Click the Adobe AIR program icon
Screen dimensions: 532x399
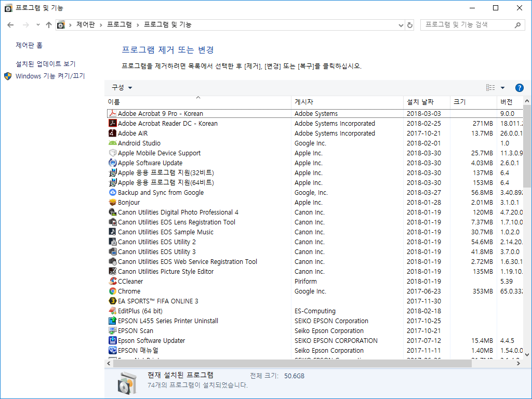113,133
